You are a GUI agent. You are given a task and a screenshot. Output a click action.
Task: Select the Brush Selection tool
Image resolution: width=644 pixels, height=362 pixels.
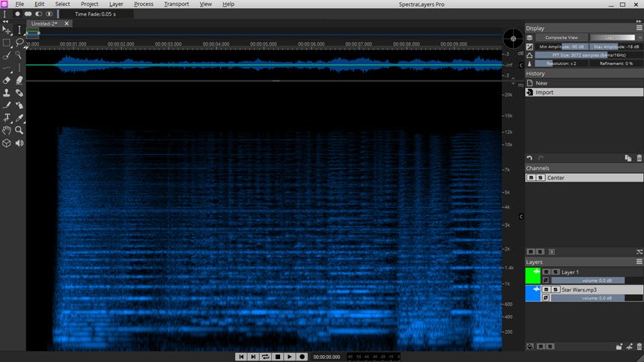coord(7,55)
